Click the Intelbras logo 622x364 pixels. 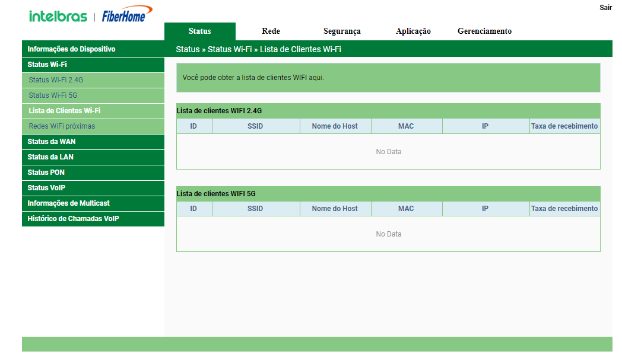point(58,16)
